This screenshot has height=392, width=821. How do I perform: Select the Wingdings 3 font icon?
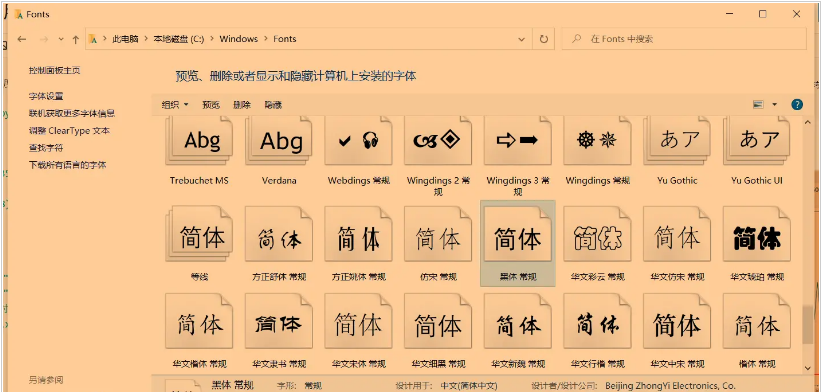pos(518,140)
